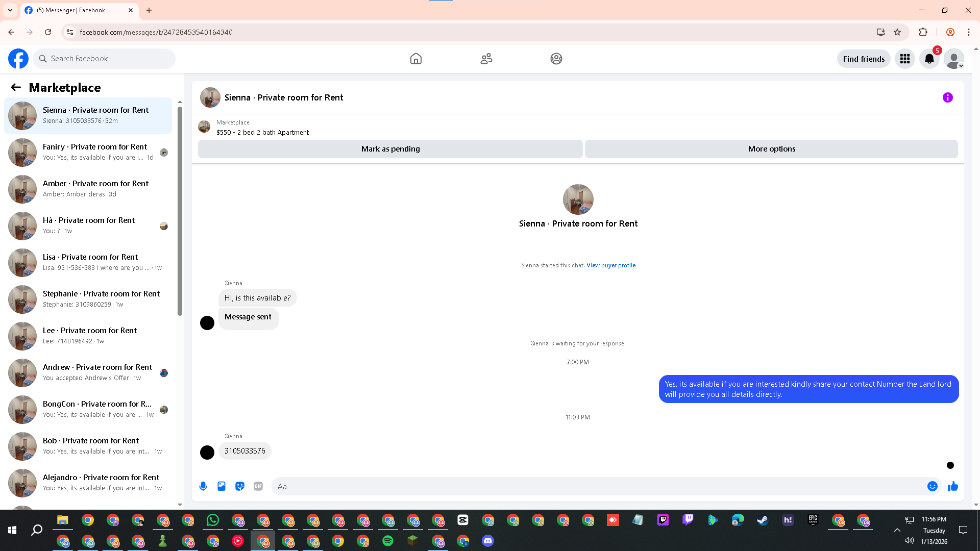Screen dimensions: 980x551
Task: Bookmark this page with star icon
Action: pyautogui.click(x=897, y=32)
